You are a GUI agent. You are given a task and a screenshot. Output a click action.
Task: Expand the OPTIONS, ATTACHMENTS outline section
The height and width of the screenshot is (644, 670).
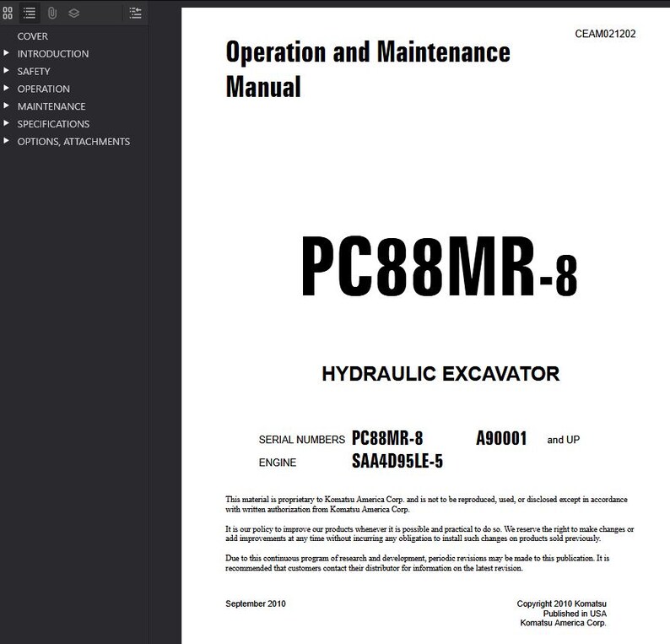coord(6,141)
